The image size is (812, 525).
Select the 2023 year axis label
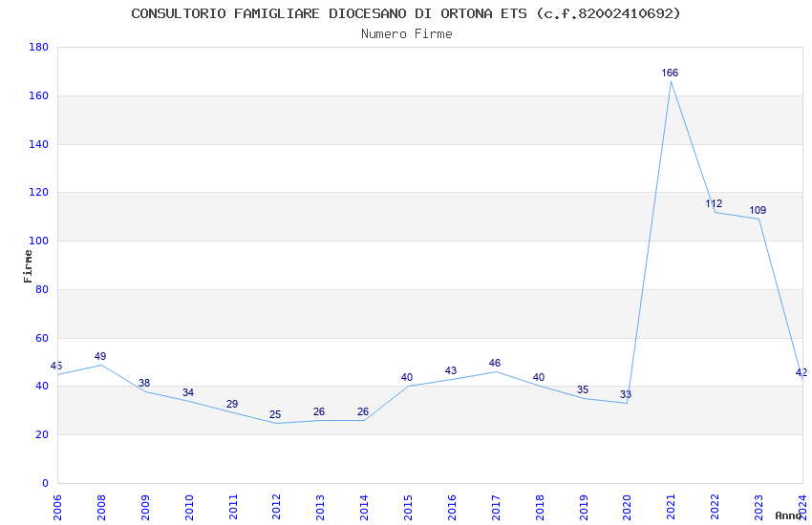point(759,507)
